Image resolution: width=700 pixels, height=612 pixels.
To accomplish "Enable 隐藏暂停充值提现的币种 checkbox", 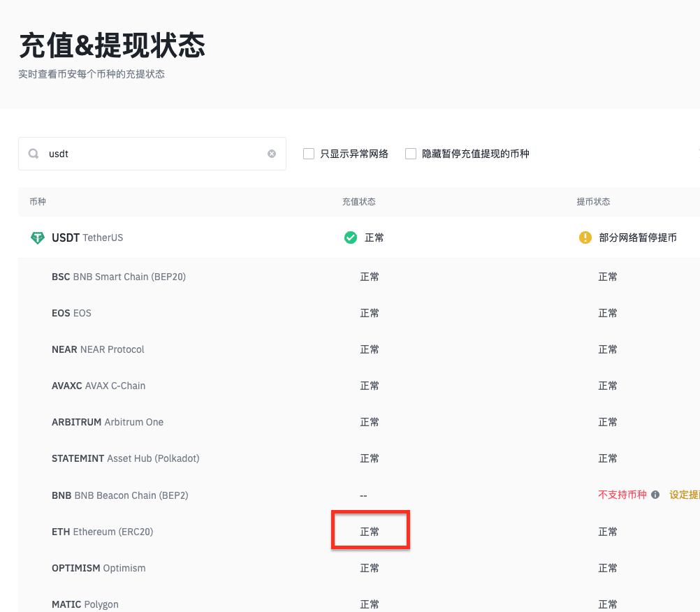I will point(411,154).
